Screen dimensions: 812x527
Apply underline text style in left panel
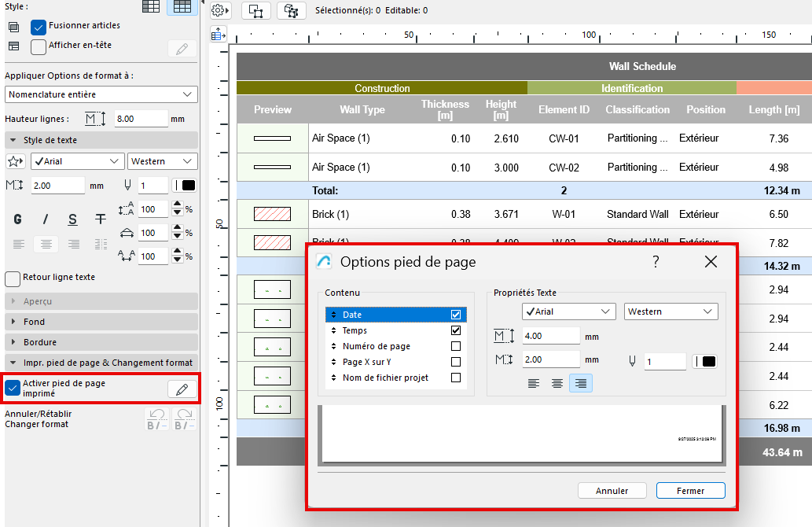[x=72, y=219]
